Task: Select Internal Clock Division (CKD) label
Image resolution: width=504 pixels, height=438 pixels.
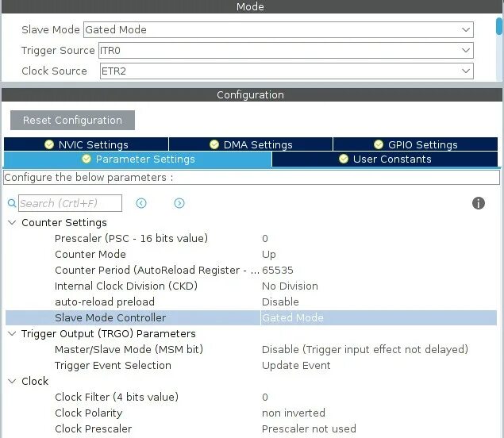Action: (x=126, y=286)
